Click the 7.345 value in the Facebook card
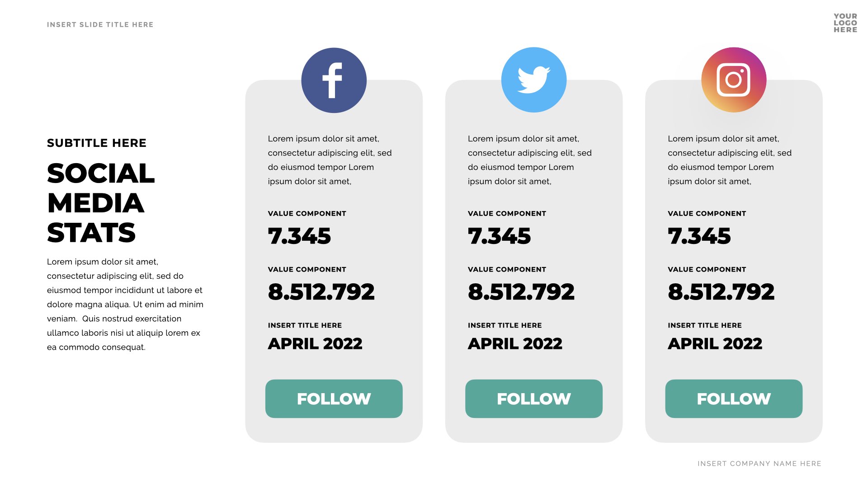Screen dimensions: 868x488 click(299, 236)
